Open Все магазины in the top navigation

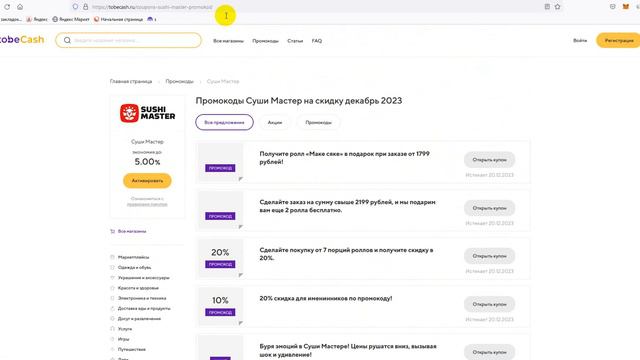(x=229, y=41)
